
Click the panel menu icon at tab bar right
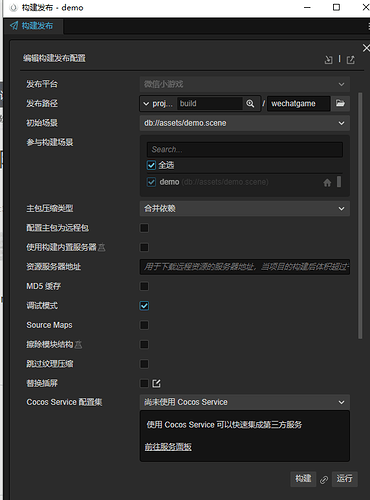(x=368, y=26)
